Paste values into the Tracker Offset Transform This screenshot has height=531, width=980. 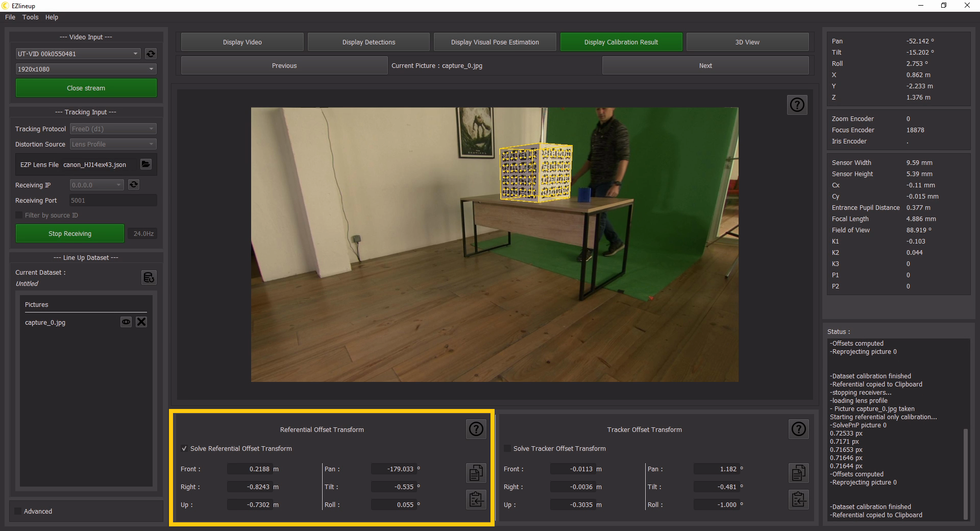(x=798, y=499)
